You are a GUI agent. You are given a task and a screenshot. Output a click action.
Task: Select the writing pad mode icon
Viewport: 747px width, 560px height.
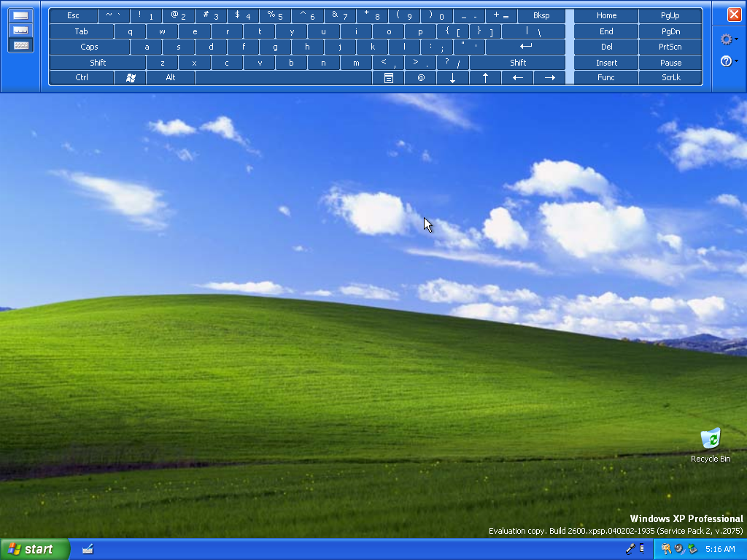pyautogui.click(x=20, y=15)
